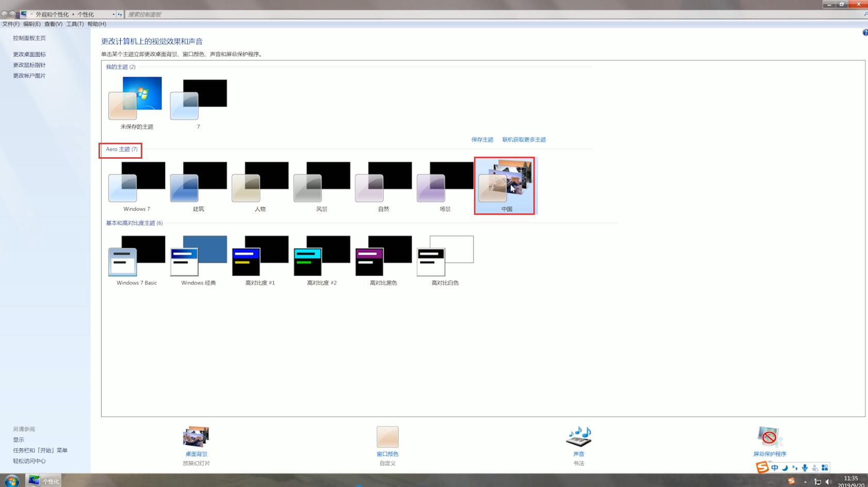Apply the 场景 Aero theme
This screenshot has height=487, width=868.
click(x=445, y=186)
